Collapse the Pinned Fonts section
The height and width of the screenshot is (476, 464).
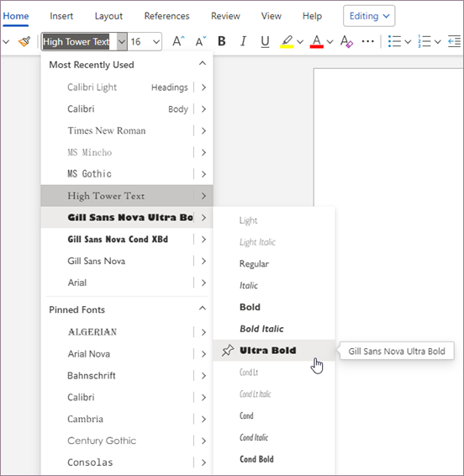(x=203, y=308)
